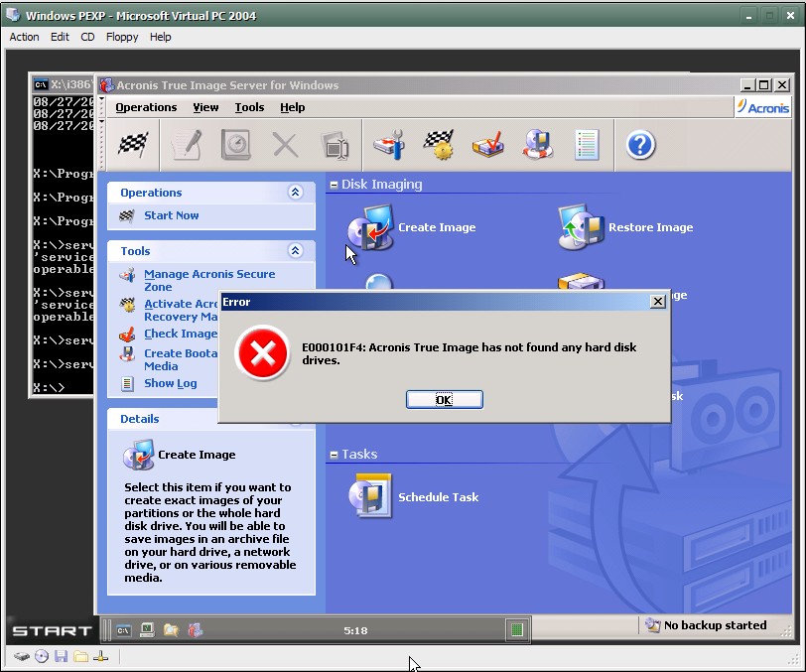Click the 'No backup started' status text
The width and height of the screenshot is (806, 672).
point(715,625)
